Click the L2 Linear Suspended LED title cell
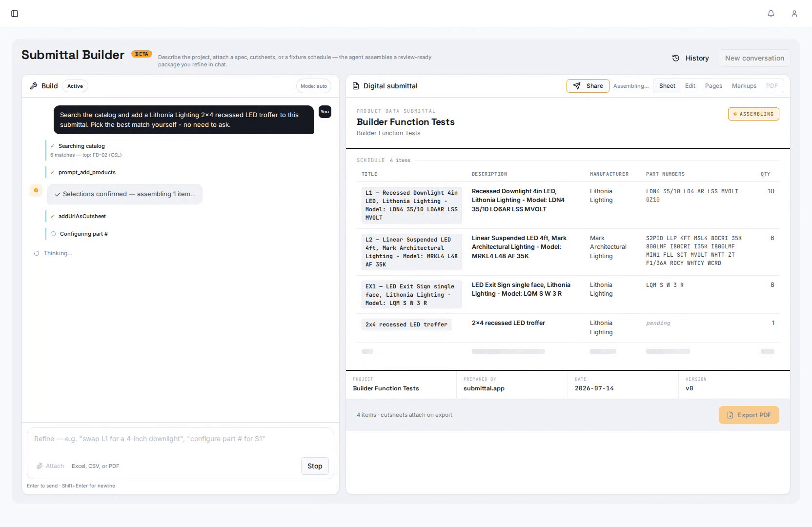Image resolution: width=812 pixels, height=527 pixels. click(411, 252)
